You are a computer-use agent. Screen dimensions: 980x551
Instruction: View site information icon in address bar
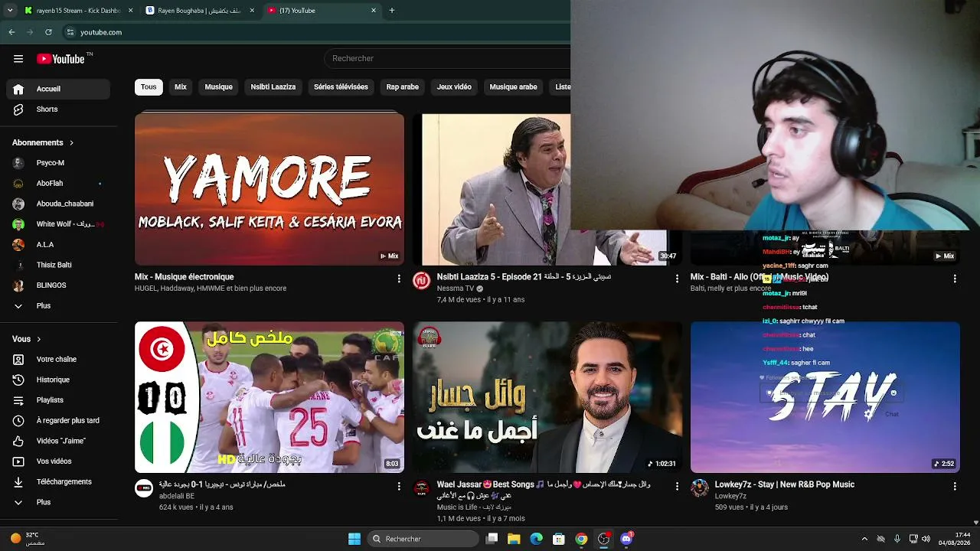click(70, 32)
